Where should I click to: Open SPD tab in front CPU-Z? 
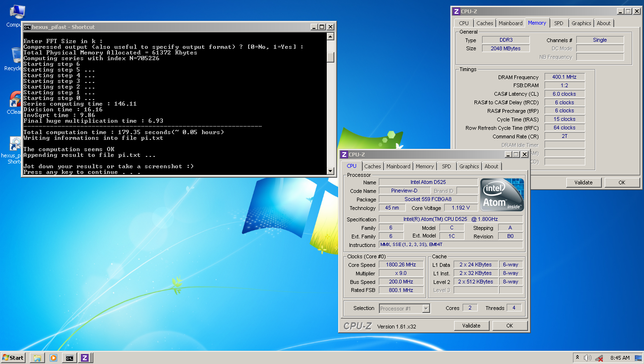[x=447, y=166]
